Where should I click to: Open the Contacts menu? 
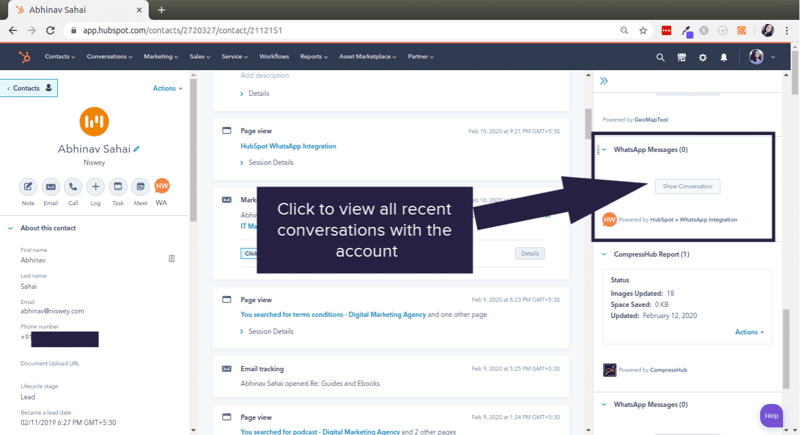pos(60,57)
